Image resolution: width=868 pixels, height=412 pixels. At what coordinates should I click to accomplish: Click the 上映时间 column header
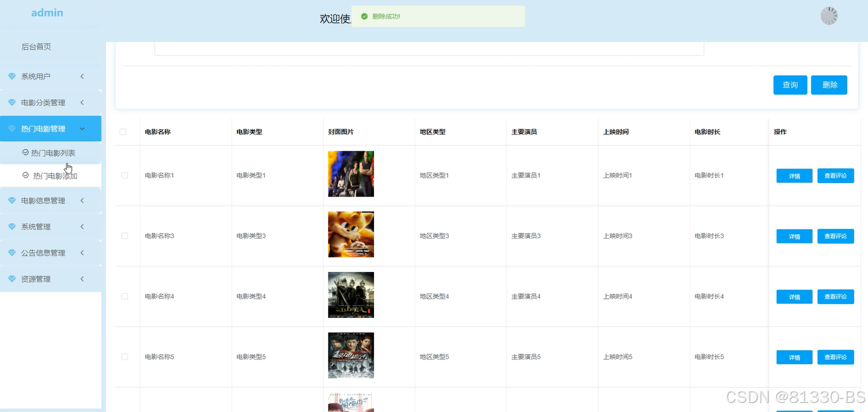click(x=616, y=132)
